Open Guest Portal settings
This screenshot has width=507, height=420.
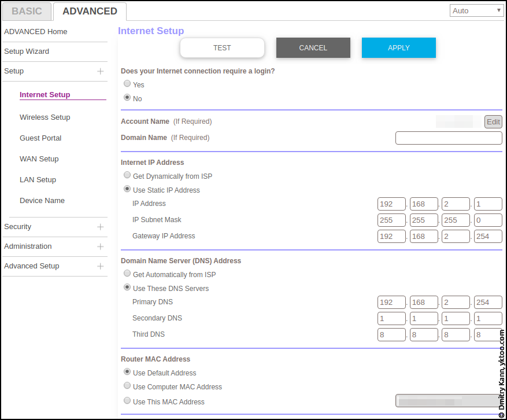point(40,138)
